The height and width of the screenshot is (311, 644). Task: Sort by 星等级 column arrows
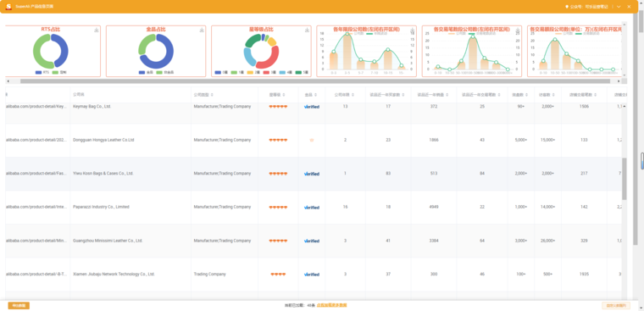click(x=284, y=95)
